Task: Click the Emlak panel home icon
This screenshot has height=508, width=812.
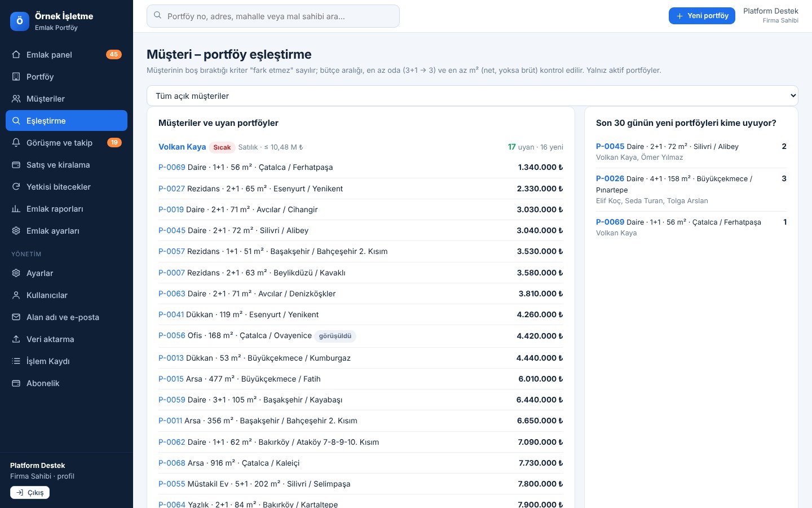Action: pyautogui.click(x=16, y=55)
